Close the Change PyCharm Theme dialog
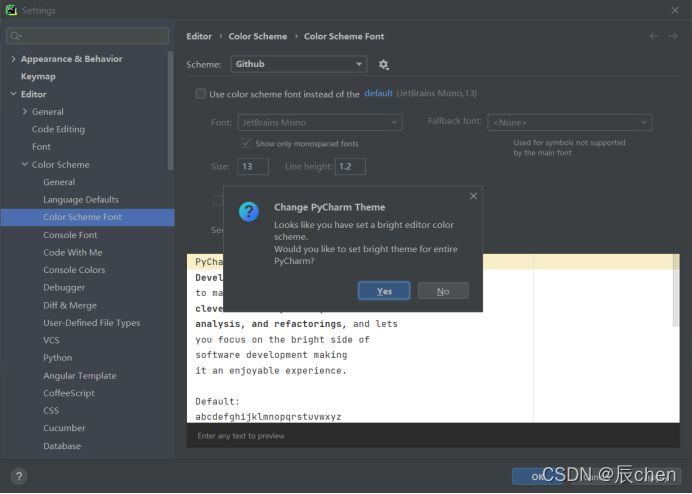The image size is (692, 494). (473, 196)
